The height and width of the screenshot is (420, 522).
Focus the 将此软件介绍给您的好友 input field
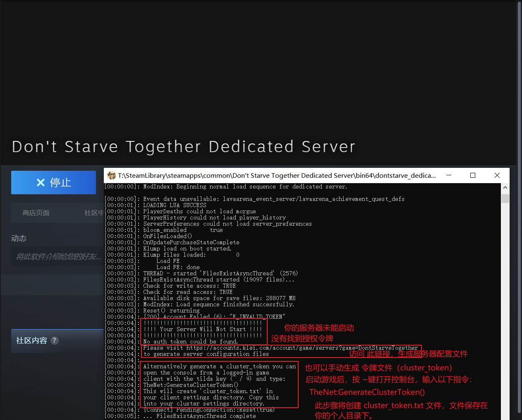click(58, 257)
